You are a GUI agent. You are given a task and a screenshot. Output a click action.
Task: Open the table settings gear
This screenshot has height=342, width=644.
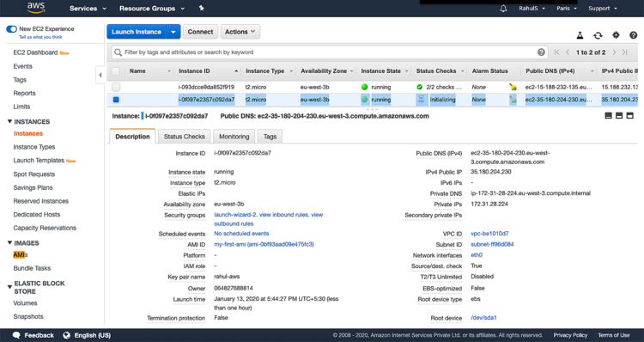(x=616, y=35)
